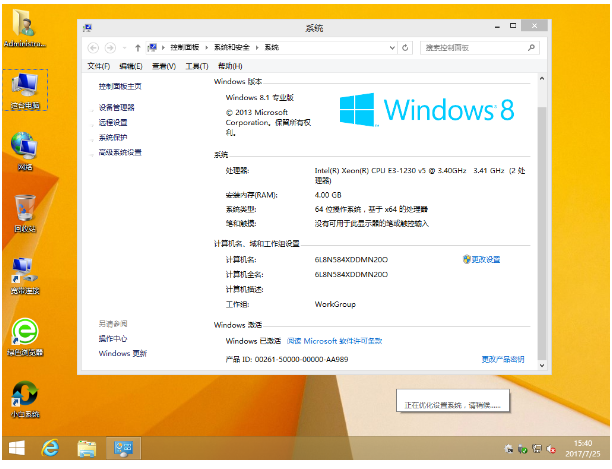The height and width of the screenshot is (469, 612).
Task: Open Advanced system settings link
Action: click(120, 152)
